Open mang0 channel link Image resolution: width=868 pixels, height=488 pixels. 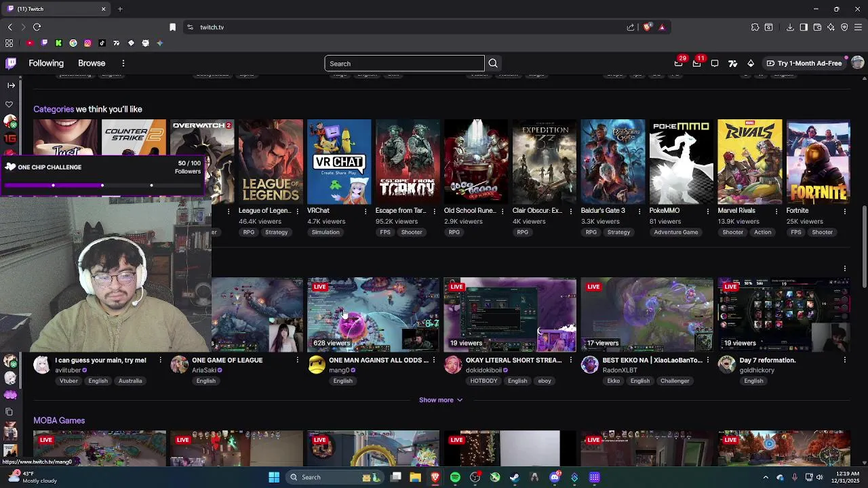[x=339, y=371]
